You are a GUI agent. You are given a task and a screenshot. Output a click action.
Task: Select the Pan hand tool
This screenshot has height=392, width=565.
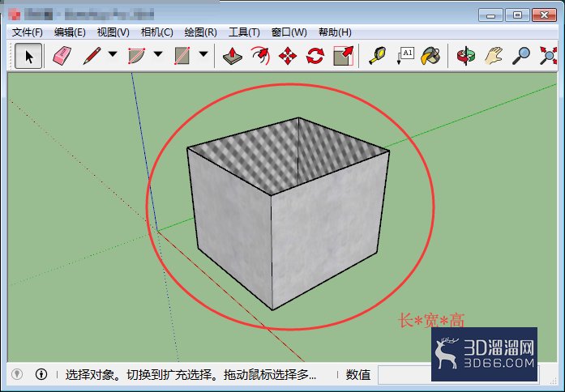494,56
